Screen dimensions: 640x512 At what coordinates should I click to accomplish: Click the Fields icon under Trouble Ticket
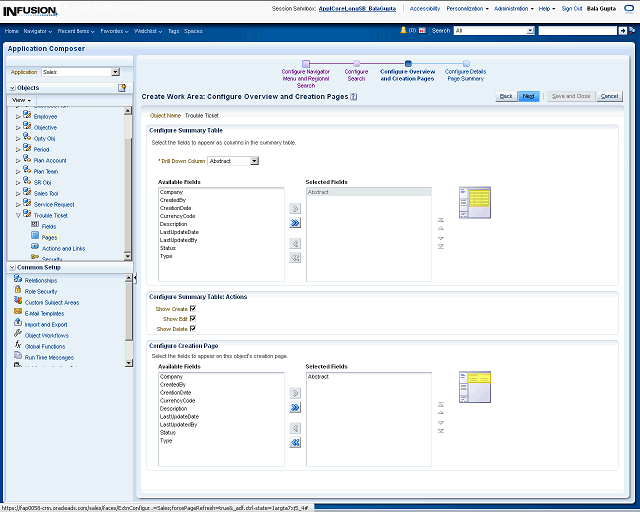(x=35, y=226)
